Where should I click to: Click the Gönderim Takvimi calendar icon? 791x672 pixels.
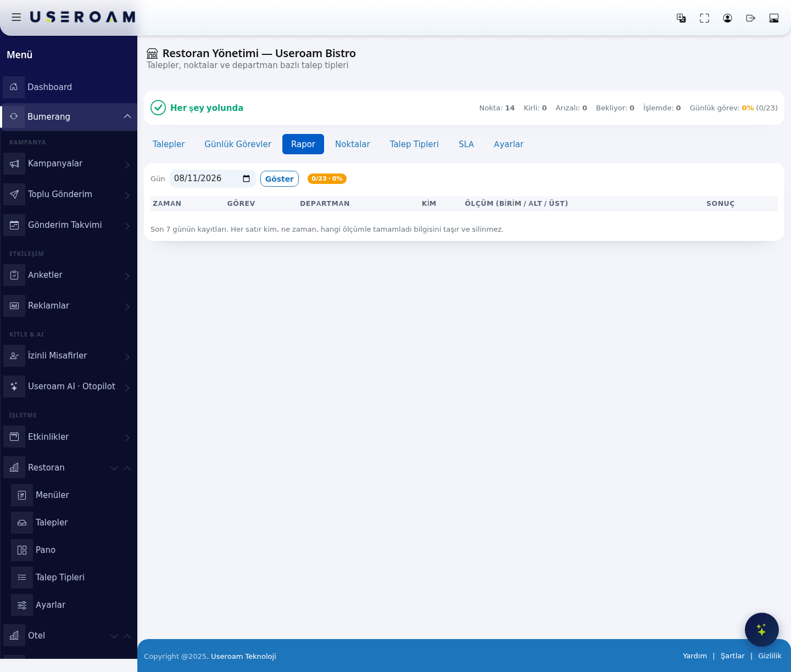(x=14, y=225)
